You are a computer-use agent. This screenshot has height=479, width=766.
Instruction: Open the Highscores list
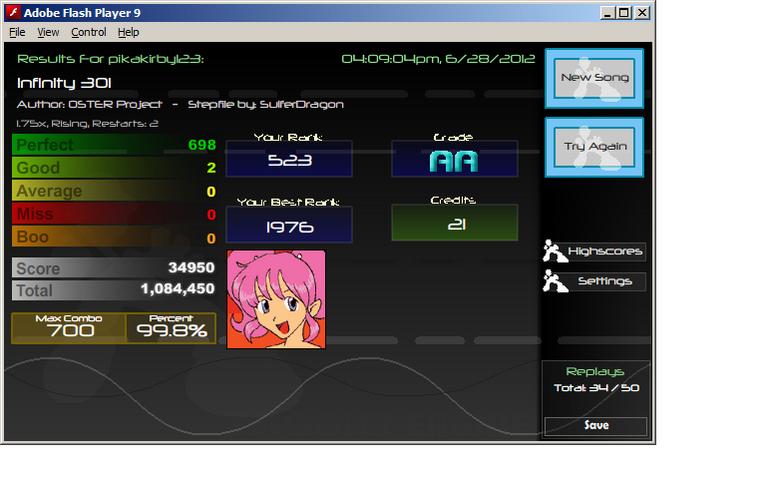point(605,251)
